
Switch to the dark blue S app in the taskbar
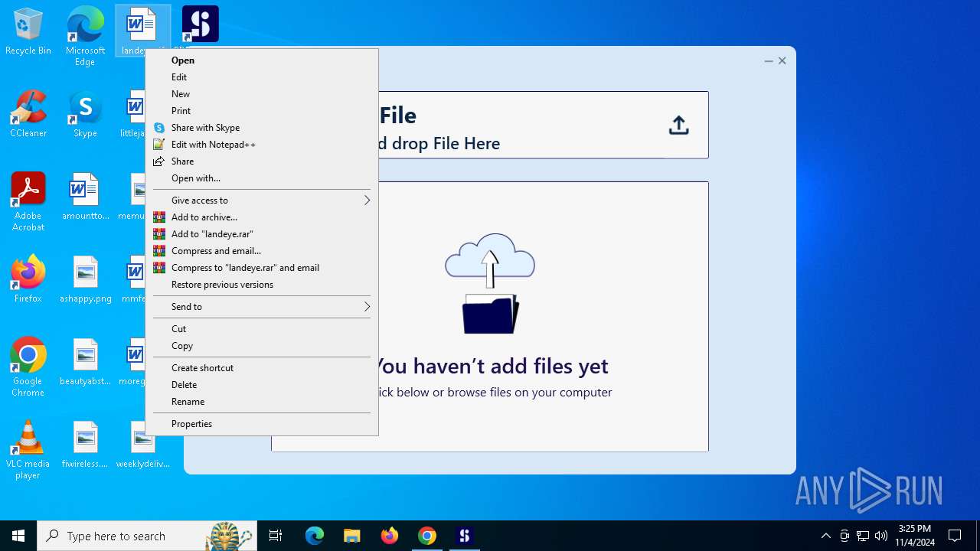pyautogui.click(x=465, y=536)
